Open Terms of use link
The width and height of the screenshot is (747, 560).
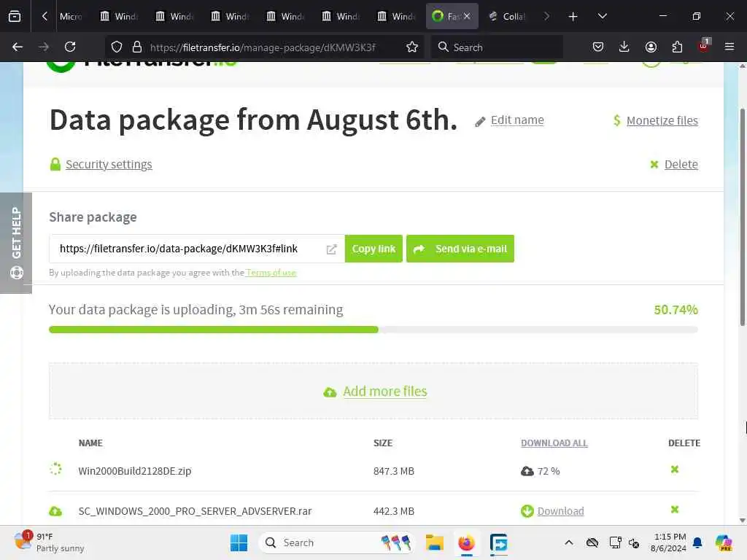click(x=271, y=273)
